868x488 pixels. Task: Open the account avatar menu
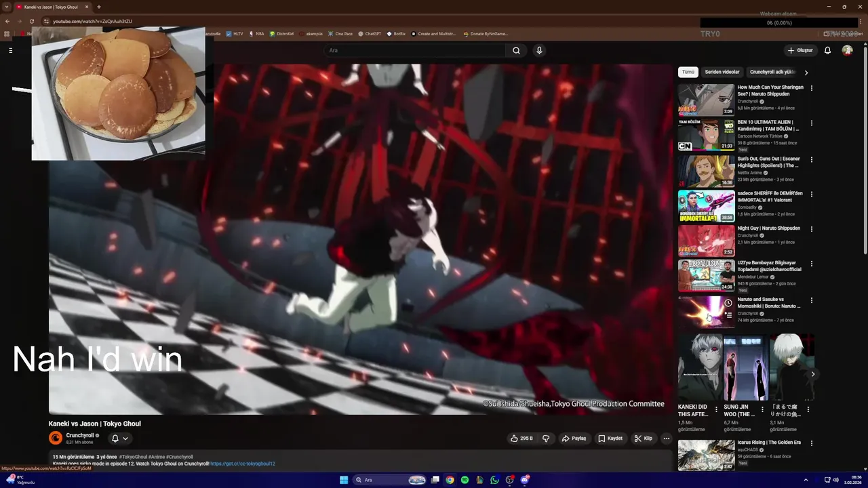[847, 50]
